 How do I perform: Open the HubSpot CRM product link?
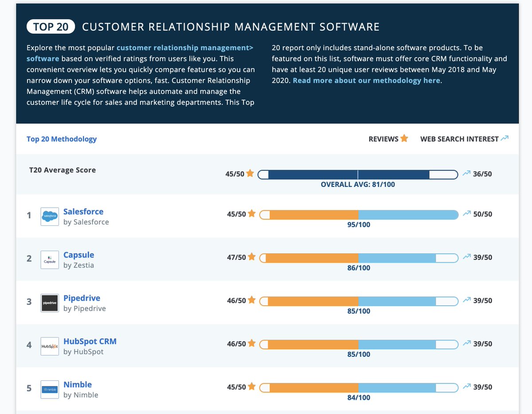click(90, 341)
